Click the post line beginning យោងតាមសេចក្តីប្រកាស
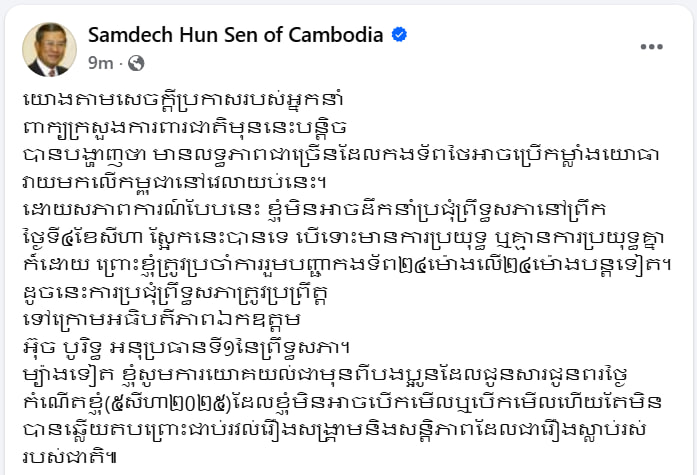Screen dimensions: 697x475 pos(183,100)
